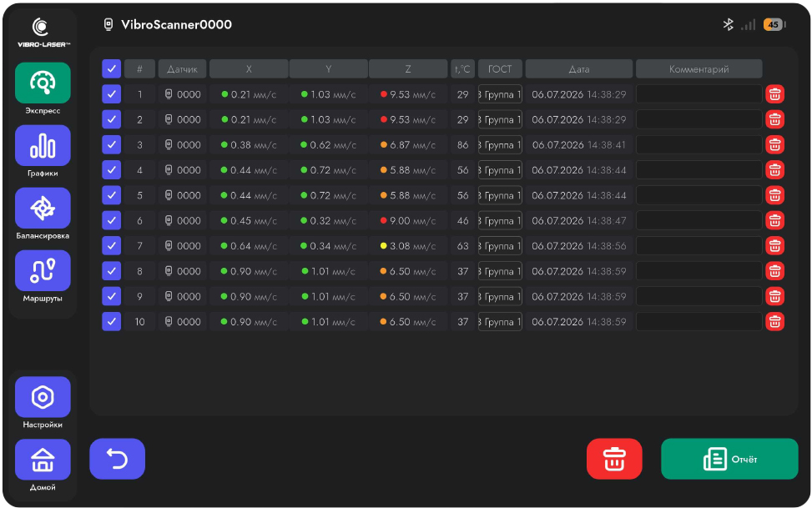Go to the Балансировка section
Image resolution: width=812 pixels, height=508 pixels.
(x=43, y=209)
